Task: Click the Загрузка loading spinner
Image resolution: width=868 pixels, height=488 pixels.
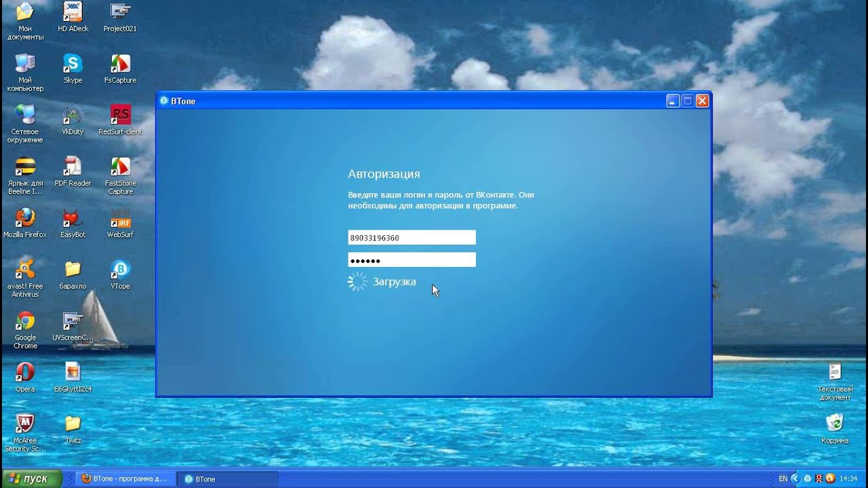Action: [357, 282]
